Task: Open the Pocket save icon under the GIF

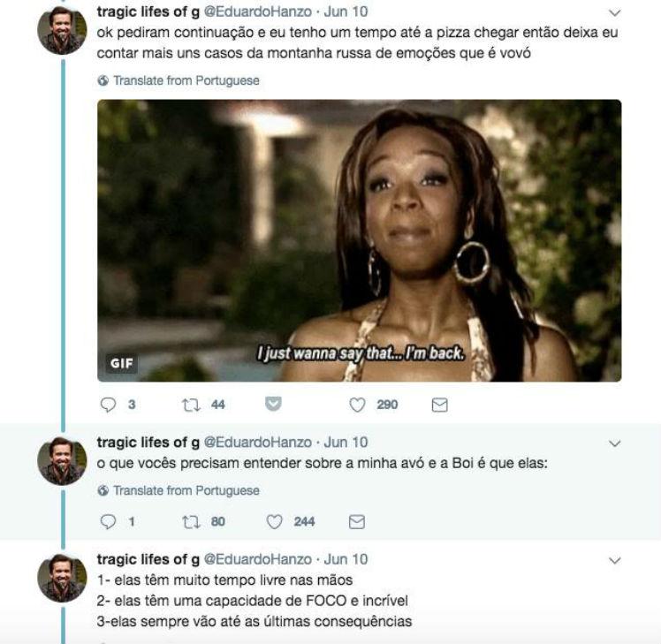Action: tap(273, 404)
